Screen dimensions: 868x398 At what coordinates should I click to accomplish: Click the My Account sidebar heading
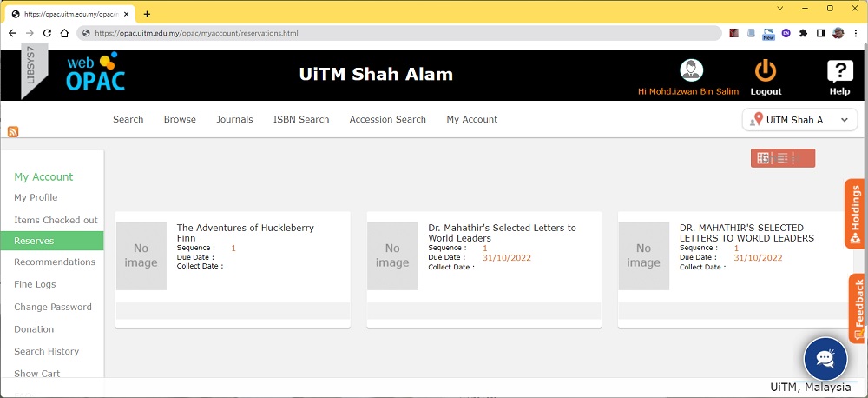tap(43, 176)
